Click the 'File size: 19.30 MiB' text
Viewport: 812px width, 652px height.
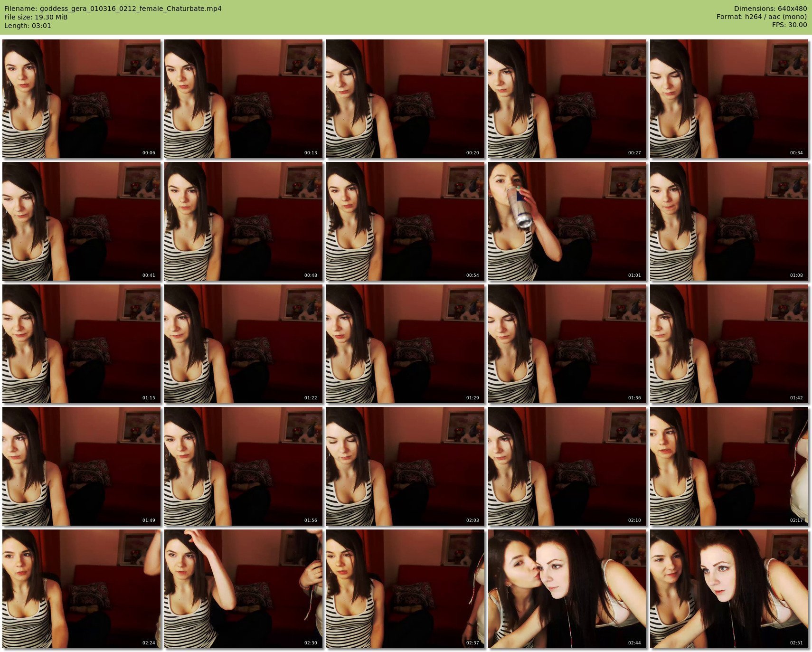[36, 17]
